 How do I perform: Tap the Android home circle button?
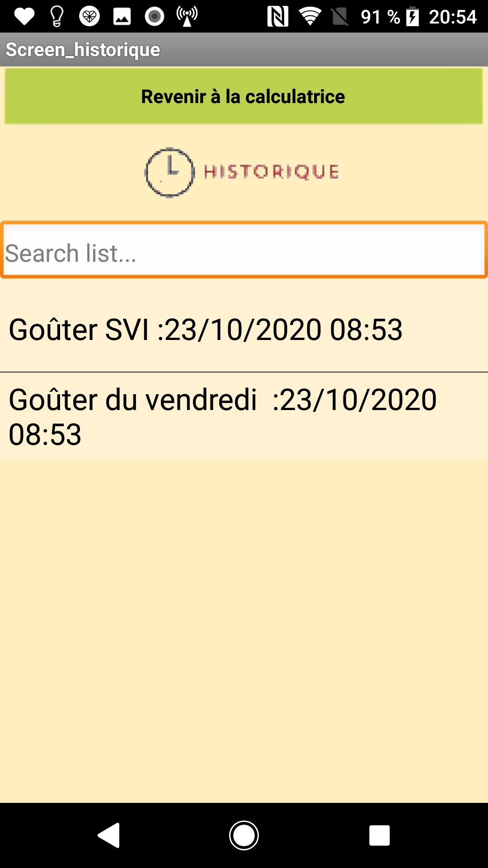[x=244, y=835]
